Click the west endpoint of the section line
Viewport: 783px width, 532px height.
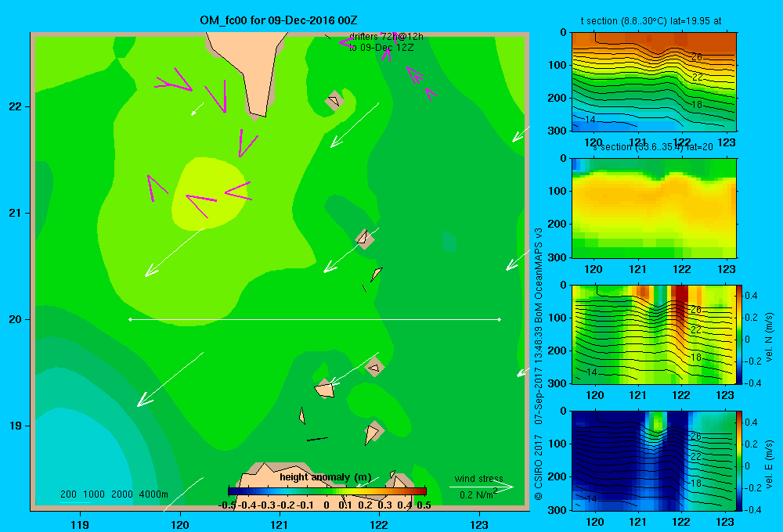click(x=130, y=319)
